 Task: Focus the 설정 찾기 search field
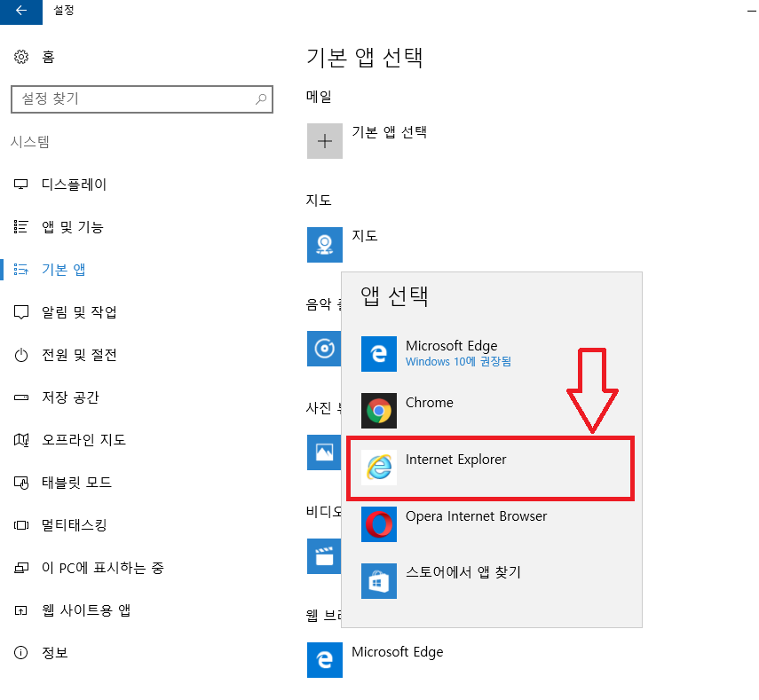click(x=142, y=99)
